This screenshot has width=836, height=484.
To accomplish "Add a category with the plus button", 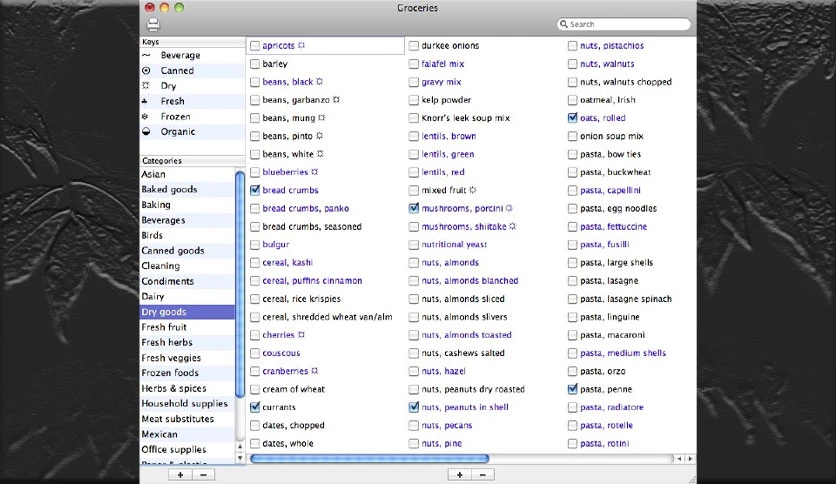I will (x=180, y=474).
